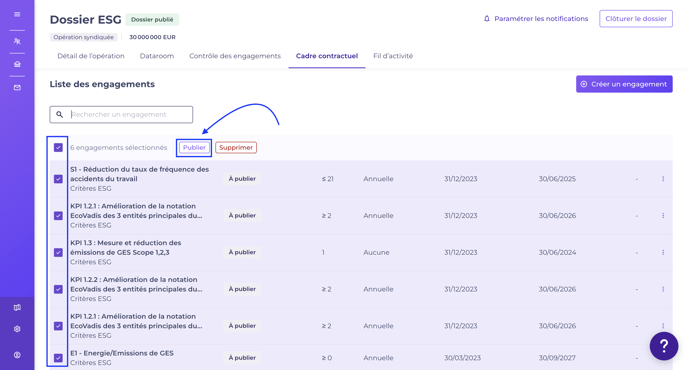
Task: Open the bank building icon in sidebar
Action: click(x=17, y=64)
